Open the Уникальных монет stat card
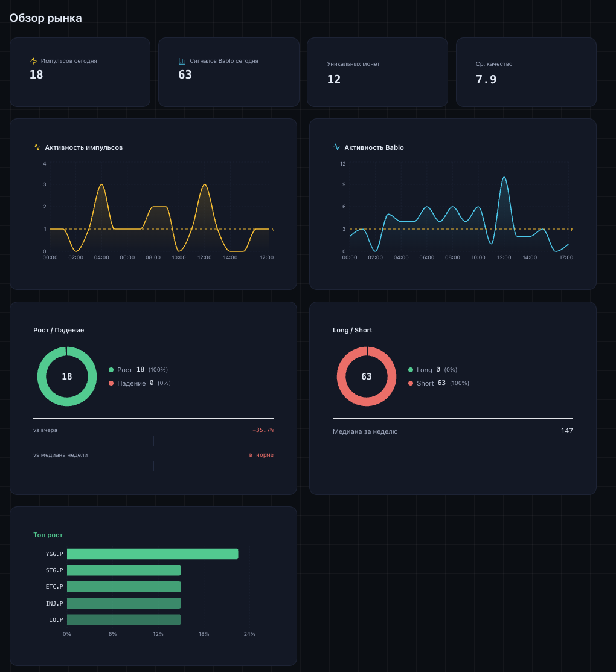 click(x=377, y=72)
